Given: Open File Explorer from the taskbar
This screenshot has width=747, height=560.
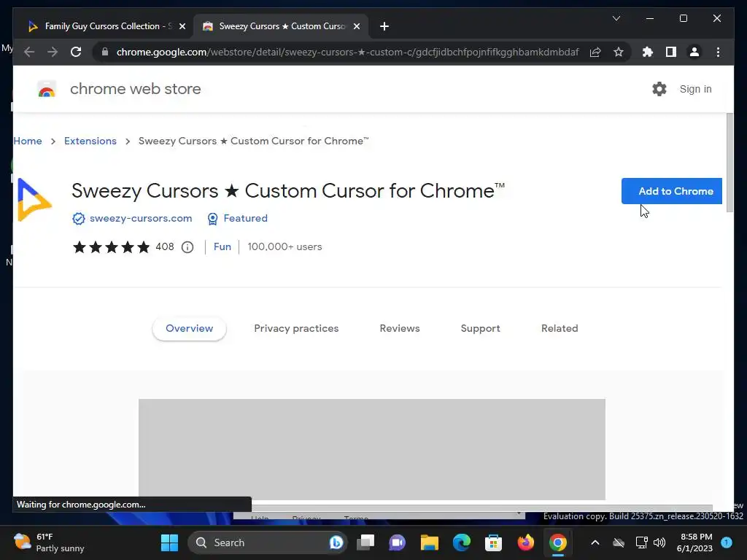Looking at the screenshot, I should pos(429,542).
